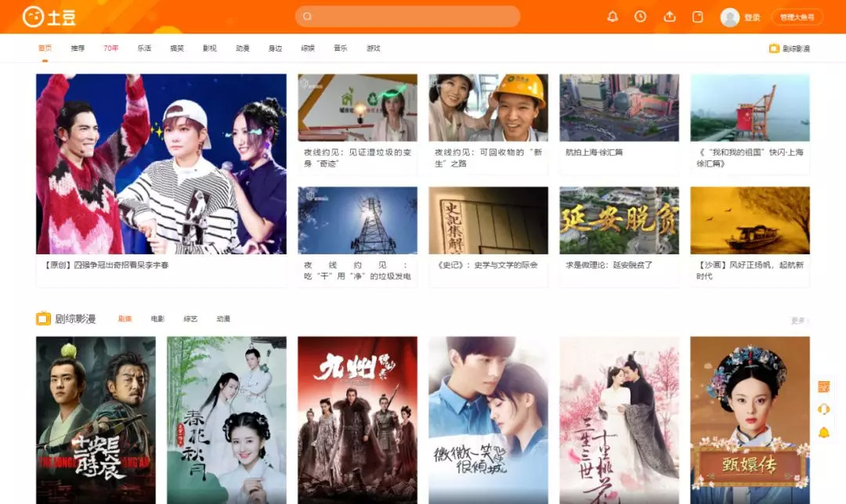Click the 航拍上海·徐汇篇 title text
This screenshot has width=846, height=504.
(x=594, y=153)
